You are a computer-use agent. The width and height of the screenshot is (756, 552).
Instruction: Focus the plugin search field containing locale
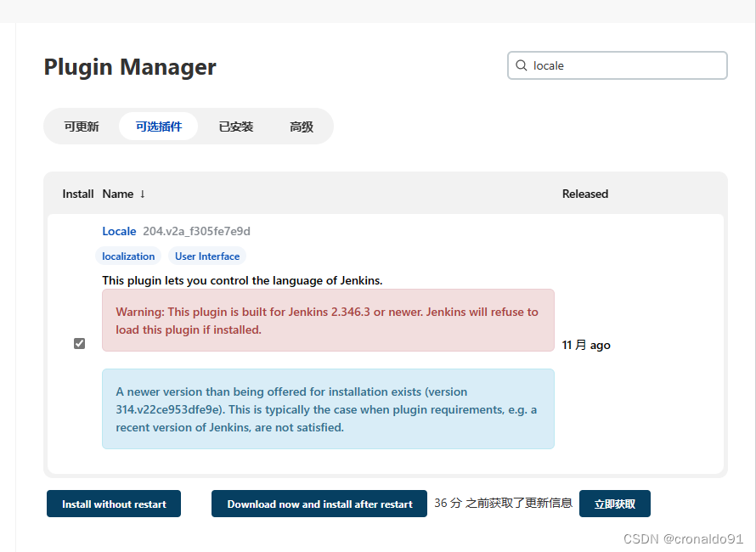(618, 65)
